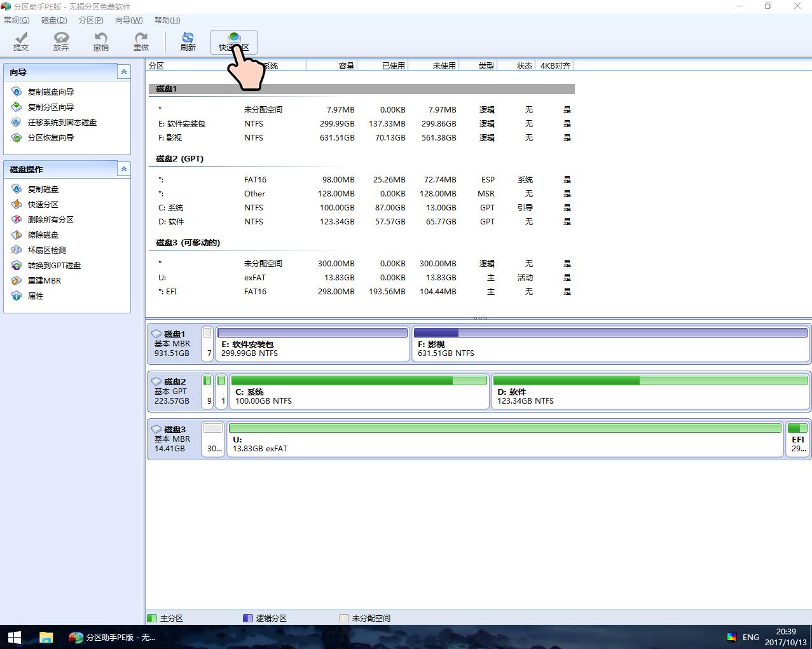Click the 状态 column header
Image resolution: width=812 pixels, height=649 pixels.
point(516,65)
